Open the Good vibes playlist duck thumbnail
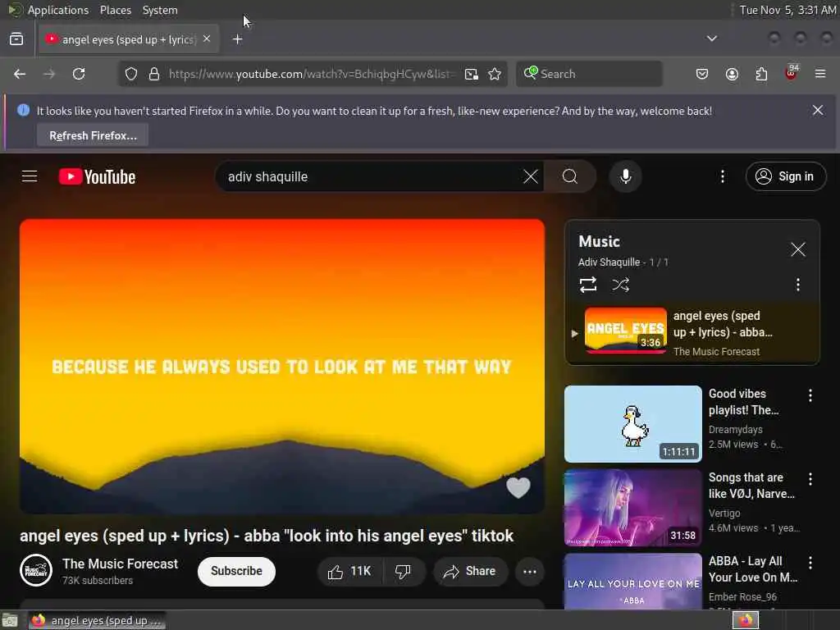Image resolution: width=840 pixels, height=630 pixels. tap(632, 424)
